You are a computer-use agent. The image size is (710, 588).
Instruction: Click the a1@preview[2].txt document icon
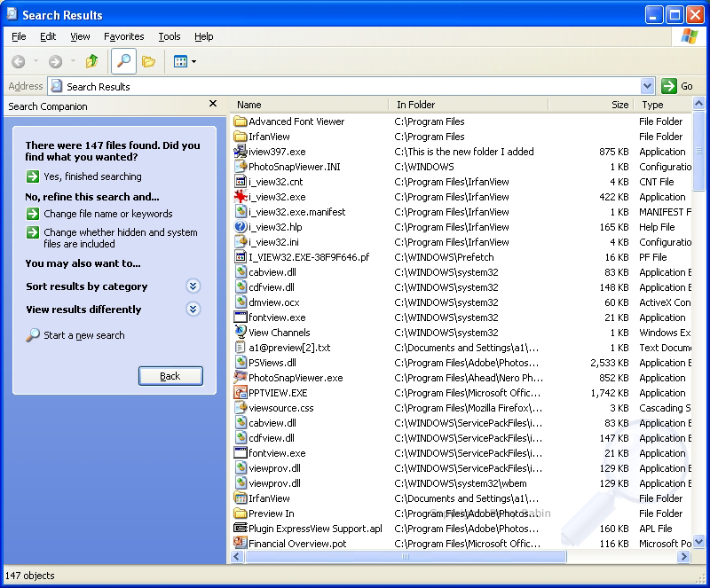[x=240, y=348]
